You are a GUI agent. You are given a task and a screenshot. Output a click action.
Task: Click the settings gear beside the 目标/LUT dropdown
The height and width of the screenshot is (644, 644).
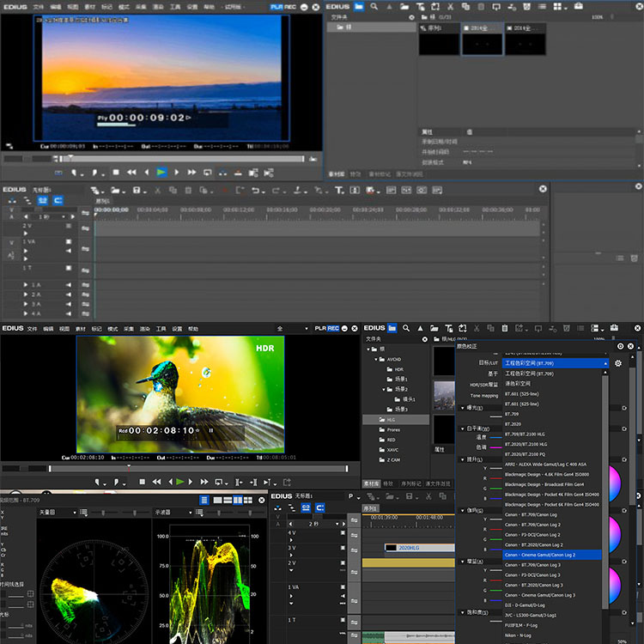click(617, 364)
